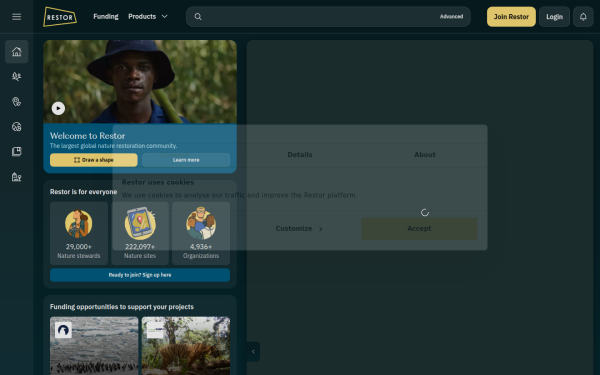Open the book library sidebar icon

tap(16, 152)
